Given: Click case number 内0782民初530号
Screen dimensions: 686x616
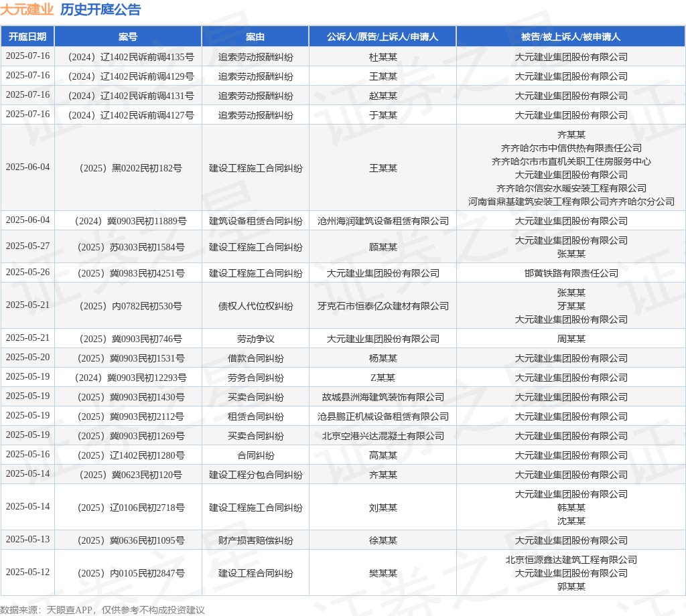Looking at the screenshot, I should [131, 307].
